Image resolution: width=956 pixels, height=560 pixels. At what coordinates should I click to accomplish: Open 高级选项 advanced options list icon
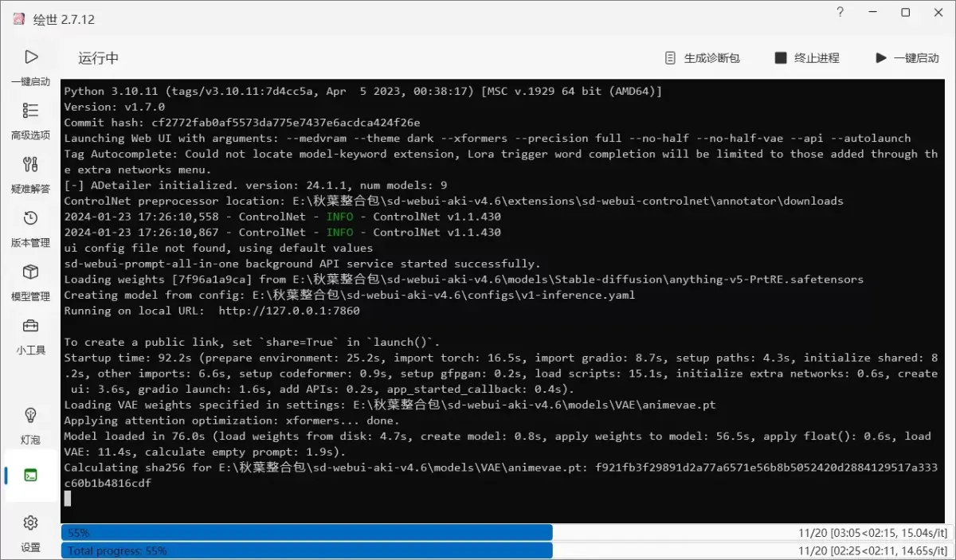click(x=30, y=111)
